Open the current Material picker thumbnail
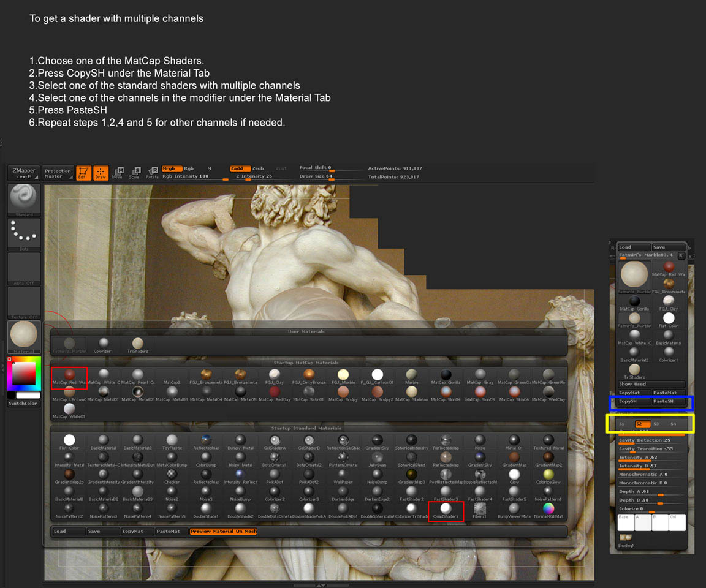Image resolution: width=706 pixels, height=588 pixels. (x=24, y=337)
